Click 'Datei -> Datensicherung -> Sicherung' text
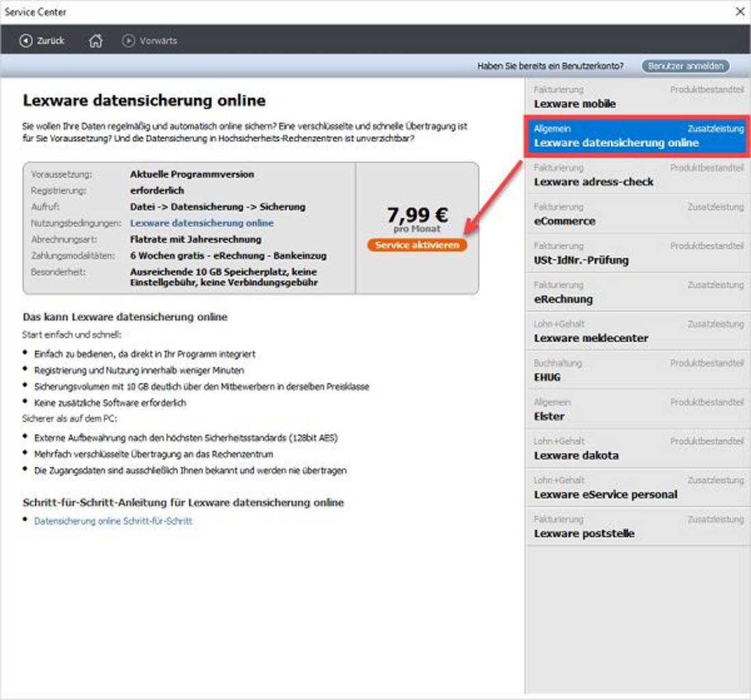Image resolution: width=751 pixels, height=700 pixels. tap(217, 206)
